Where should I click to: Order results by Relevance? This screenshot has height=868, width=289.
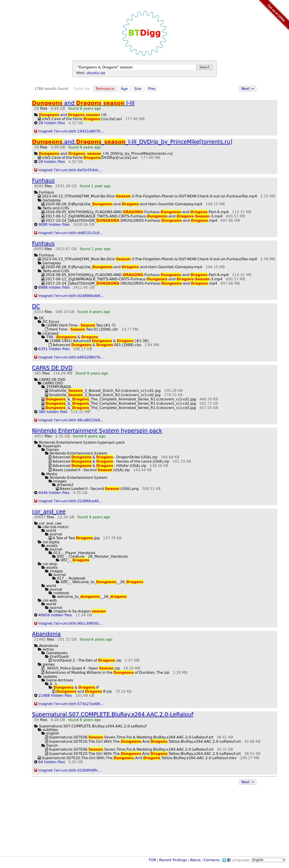click(105, 89)
